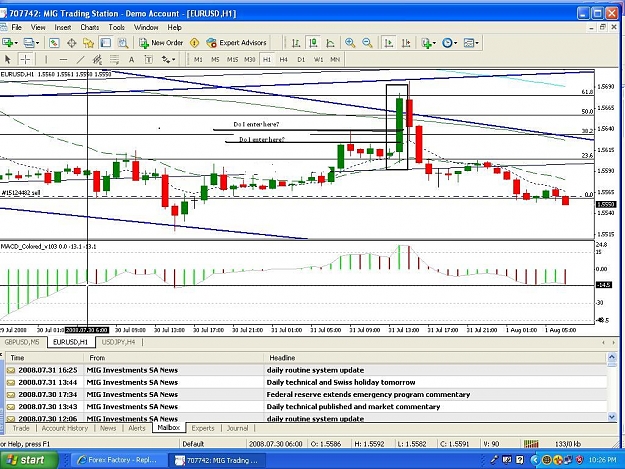Click mailbox scrollbar up arrow
Viewport: 625px width, 469px height.
[612, 357]
